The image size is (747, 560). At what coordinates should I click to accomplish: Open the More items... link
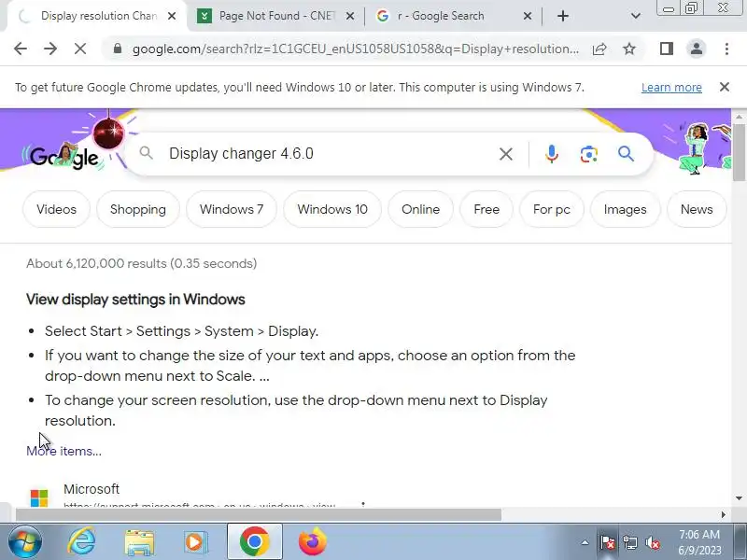point(63,451)
